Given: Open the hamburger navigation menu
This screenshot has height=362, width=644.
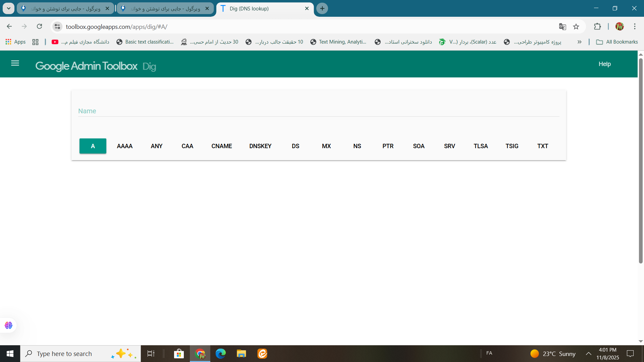Looking at the screenshot, I should point(15,63).
